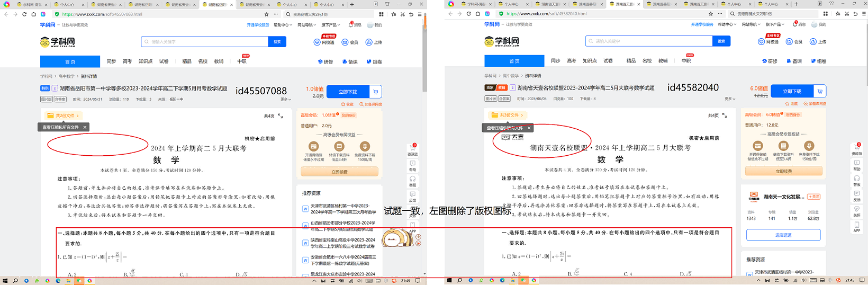Open the 同步 nav item in the left window
The width and height of the screenshot is (868, 285).
point(111,61)
